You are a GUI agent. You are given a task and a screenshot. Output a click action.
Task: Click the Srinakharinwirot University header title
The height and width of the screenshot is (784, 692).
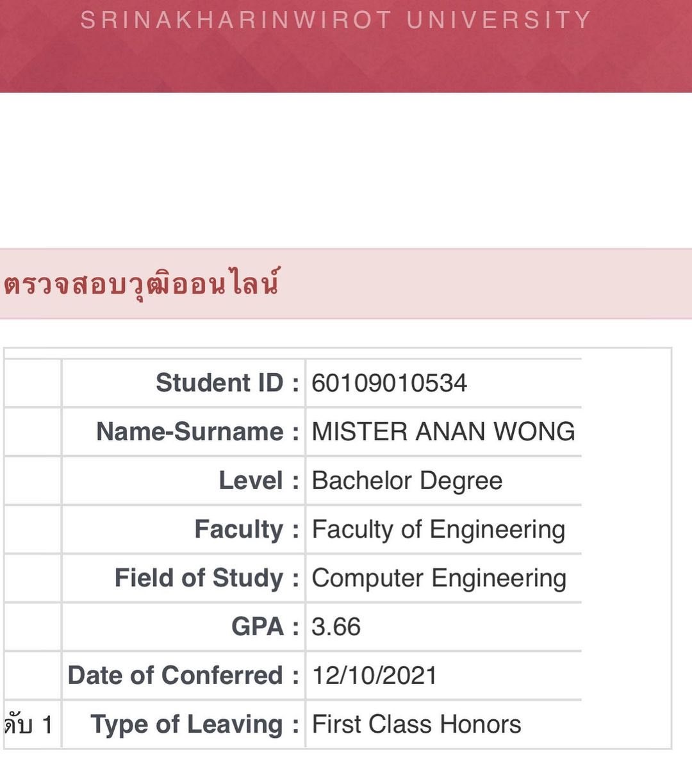pyautogui.click(x=335, y=20)
